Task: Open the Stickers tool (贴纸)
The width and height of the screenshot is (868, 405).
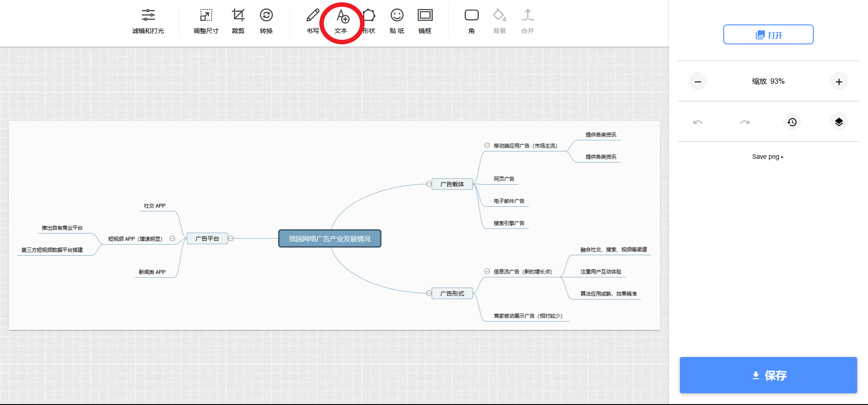Action: 397,21
